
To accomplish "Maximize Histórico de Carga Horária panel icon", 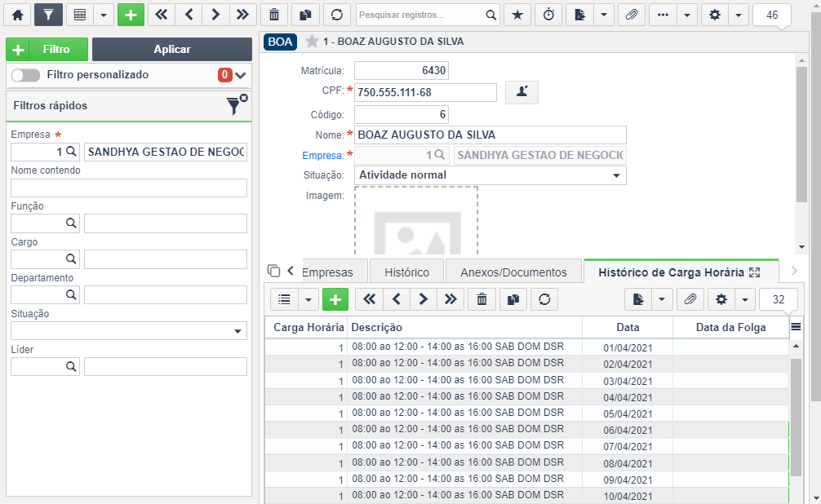I will tap(755, 272).
